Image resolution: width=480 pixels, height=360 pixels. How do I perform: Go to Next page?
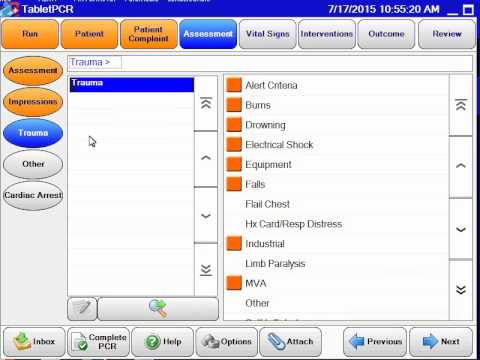point(441,342)
